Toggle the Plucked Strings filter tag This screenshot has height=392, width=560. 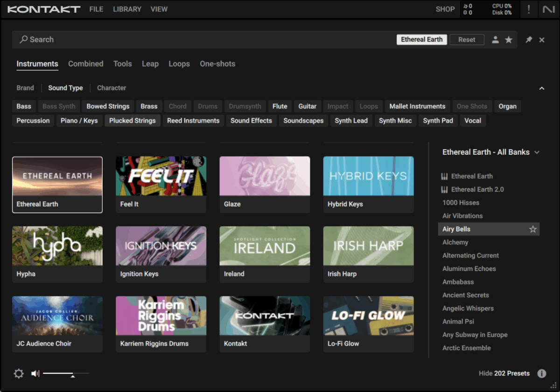point(133,121)
